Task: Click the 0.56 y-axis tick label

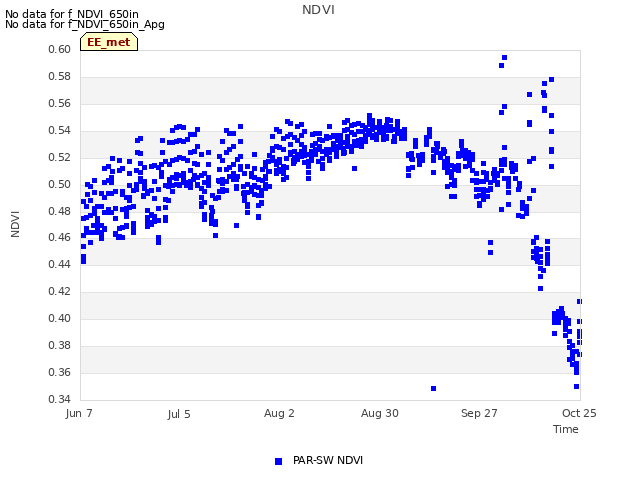Action: 60,103
